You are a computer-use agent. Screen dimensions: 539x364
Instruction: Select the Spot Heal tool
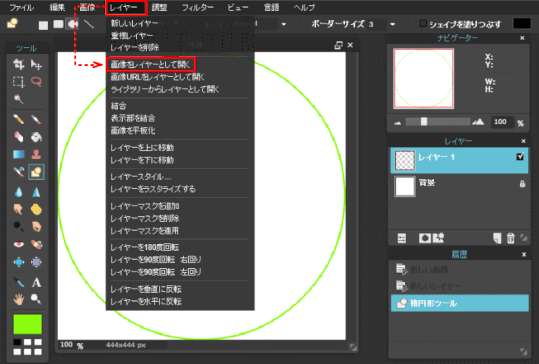click(36, 244)
